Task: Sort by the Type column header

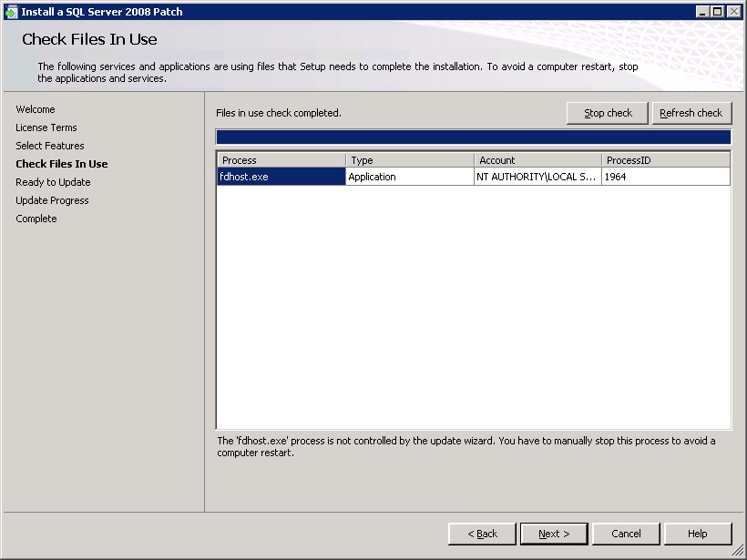Action: click(410, 160)
